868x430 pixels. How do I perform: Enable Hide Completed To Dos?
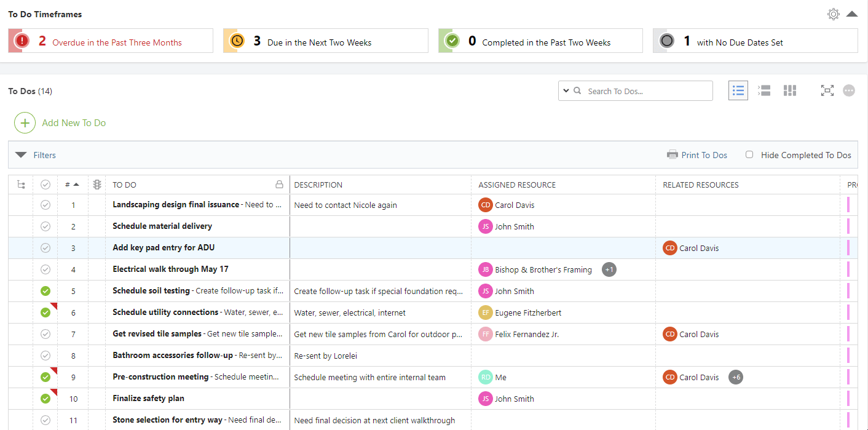[749, 154]
